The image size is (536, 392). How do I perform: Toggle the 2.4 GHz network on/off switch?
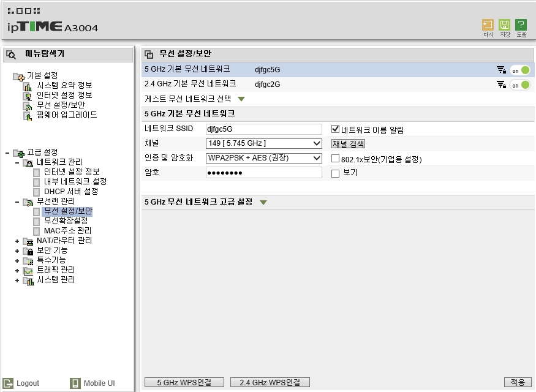520,85
